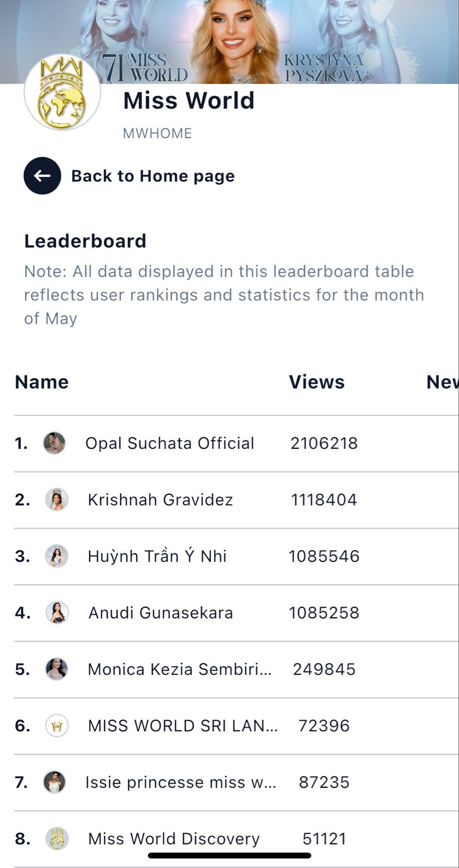
Task: Tap the home indicator bar
Action: pyautogui.click(x=229, y=855)
